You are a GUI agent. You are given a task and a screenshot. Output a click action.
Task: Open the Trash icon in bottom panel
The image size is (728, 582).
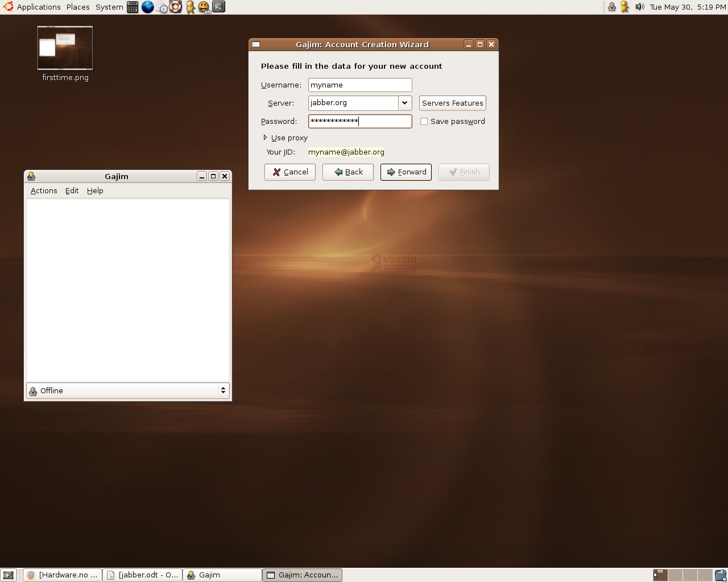(x=721, y=575)
